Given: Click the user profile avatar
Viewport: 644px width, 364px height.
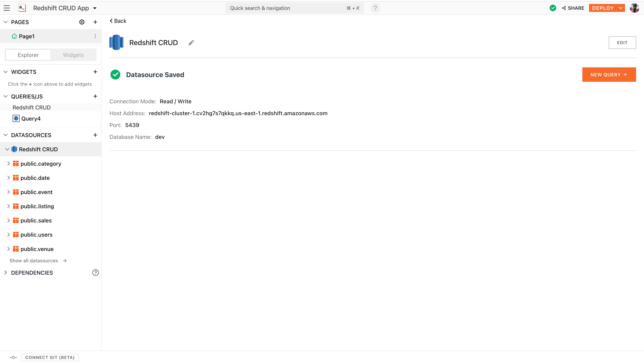Looking at the screenshot, I should pyautogui.click(x=634, y=8).
